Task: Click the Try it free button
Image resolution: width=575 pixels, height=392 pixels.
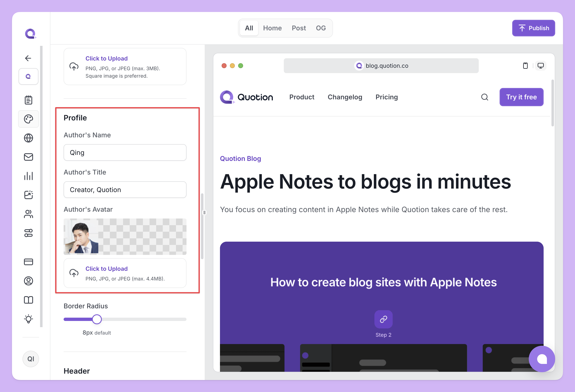Action: tap(521, 97)
